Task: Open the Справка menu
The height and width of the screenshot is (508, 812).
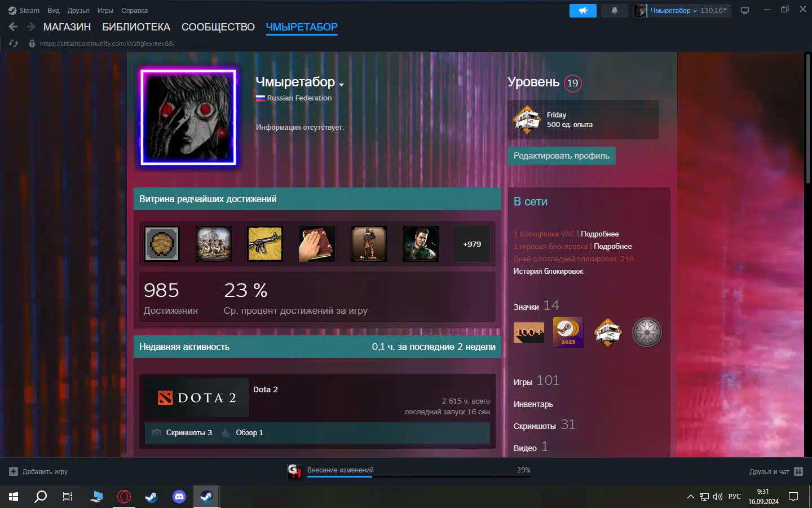Action: 135,11
